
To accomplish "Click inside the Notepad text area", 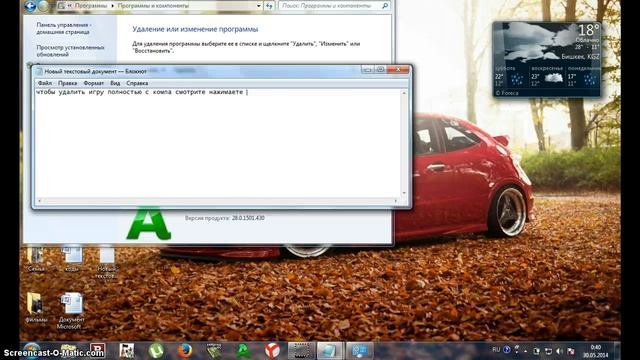I will point(218,143).
